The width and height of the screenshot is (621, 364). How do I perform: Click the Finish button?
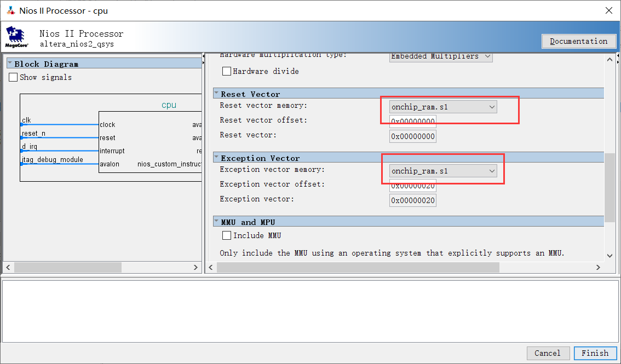coord(595,353)
